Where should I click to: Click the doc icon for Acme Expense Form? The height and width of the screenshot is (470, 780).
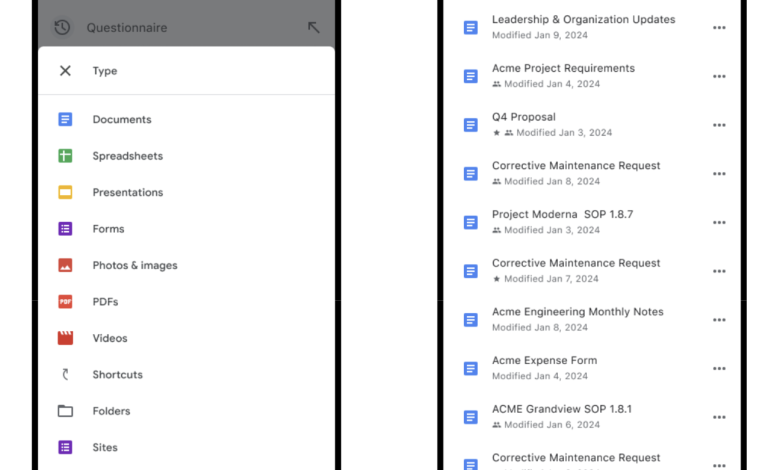[471, 369]
